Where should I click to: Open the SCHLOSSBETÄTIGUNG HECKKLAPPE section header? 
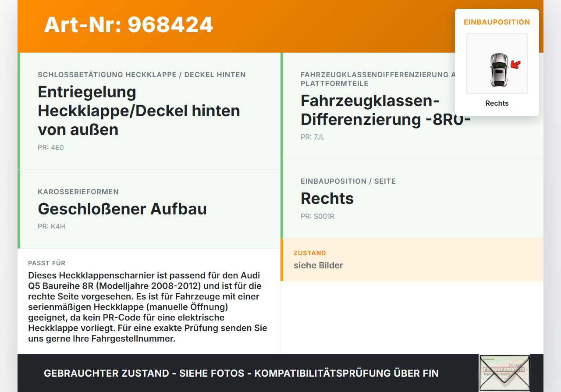click(x=142, y=75)
